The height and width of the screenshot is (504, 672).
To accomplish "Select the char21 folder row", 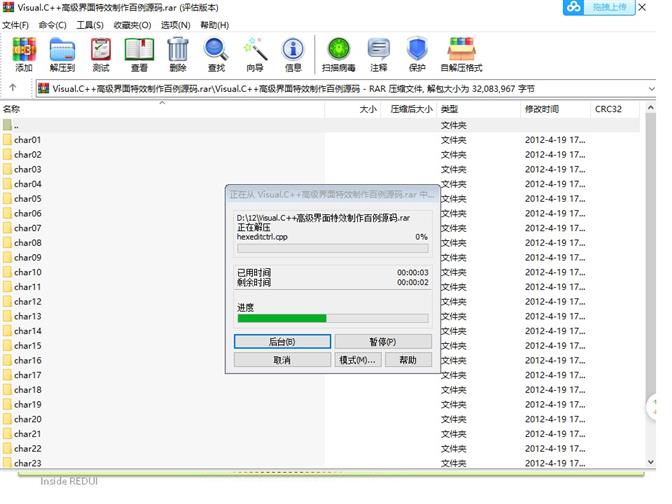I will pyautogui.click(x=321, y=434).
